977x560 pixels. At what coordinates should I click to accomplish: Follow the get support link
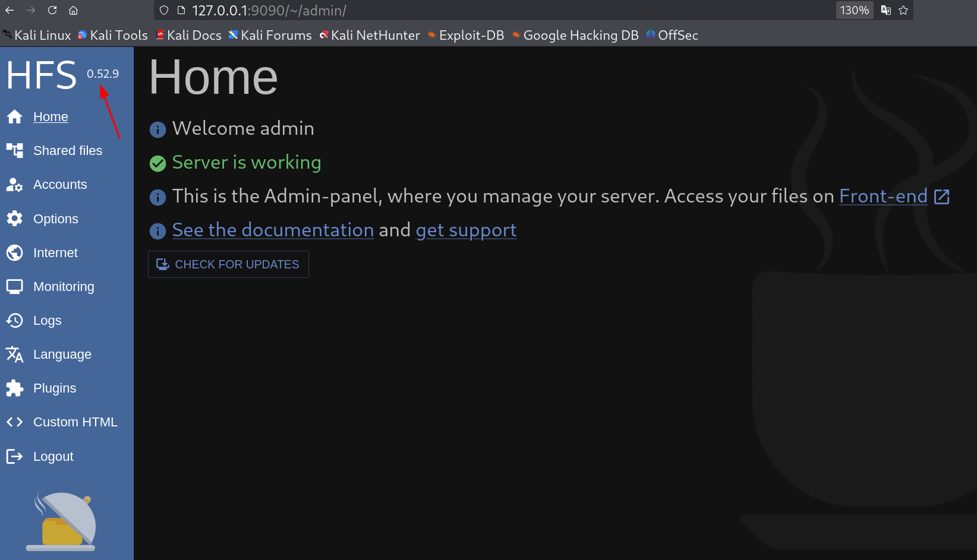pyautogui.click(x=466, y=230)
